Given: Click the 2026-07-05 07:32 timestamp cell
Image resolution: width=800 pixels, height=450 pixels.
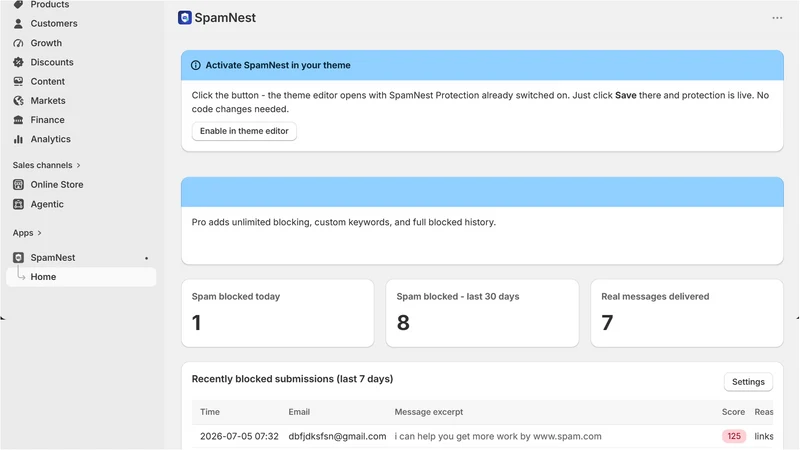Looking at the screenshot, I should [239, 437].
